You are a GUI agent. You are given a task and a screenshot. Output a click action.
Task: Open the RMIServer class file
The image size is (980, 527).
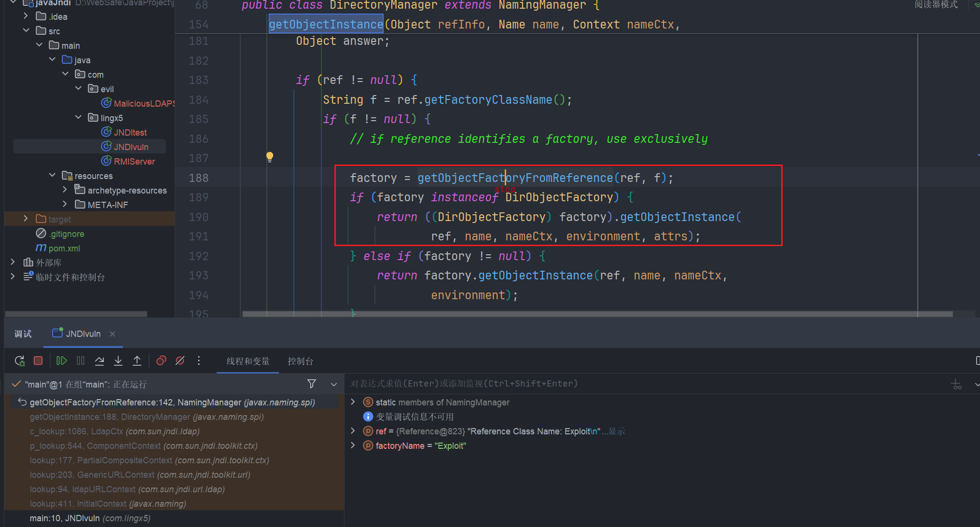tap(128, 161)
